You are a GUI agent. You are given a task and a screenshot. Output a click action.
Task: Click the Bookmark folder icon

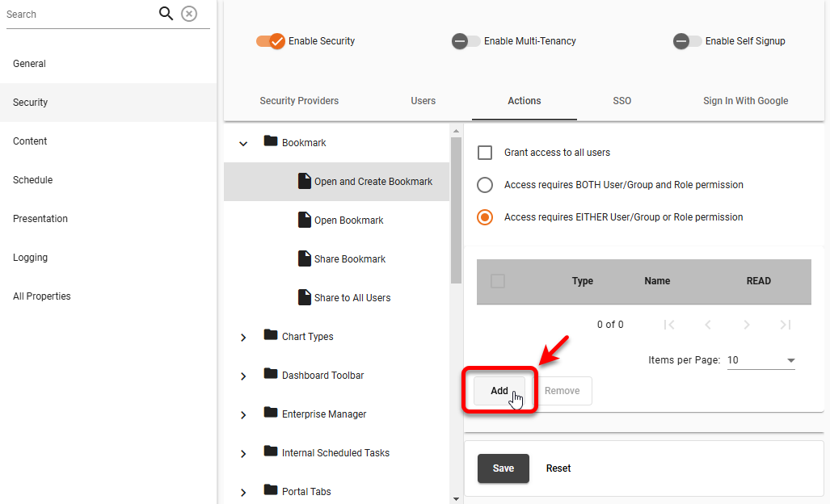[271, 141]
